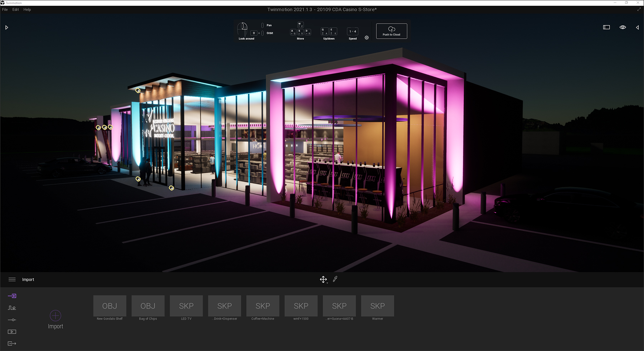Click the Import plus button
This screenshot has width=644, height=351.
coord(55,316)
